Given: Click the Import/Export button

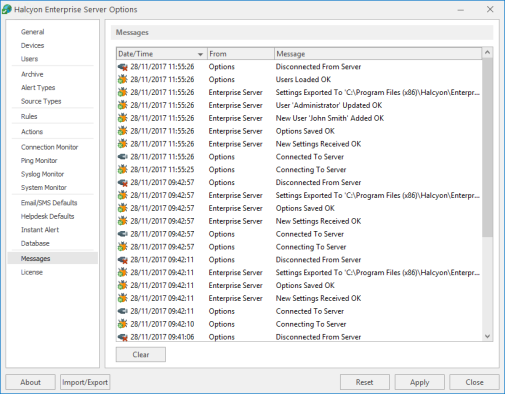Looking at the screenshot, I should [x=85, y=382].
